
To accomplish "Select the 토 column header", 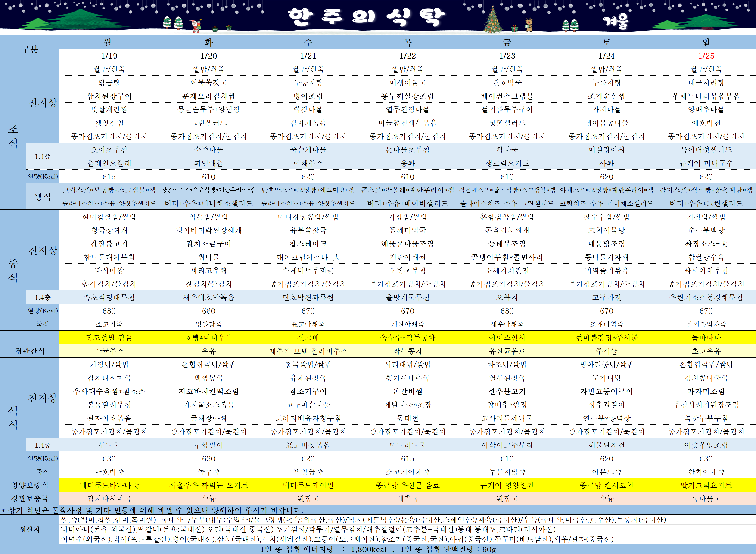I will (x=606, y=42).
